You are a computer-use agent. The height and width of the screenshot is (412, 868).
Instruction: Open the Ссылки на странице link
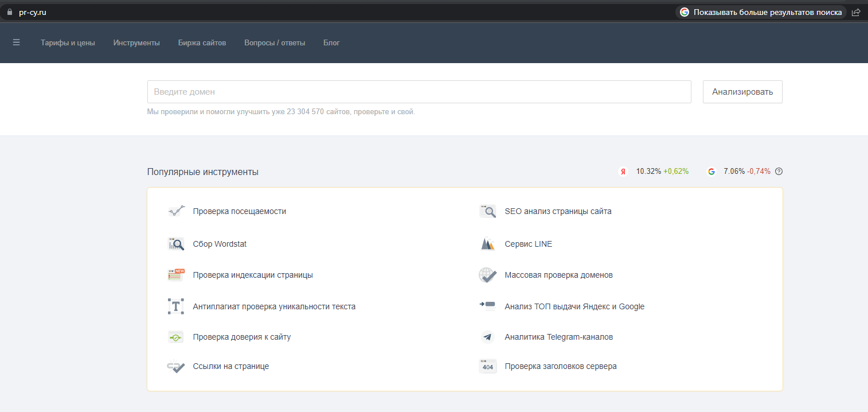click(x=230, y=366)
